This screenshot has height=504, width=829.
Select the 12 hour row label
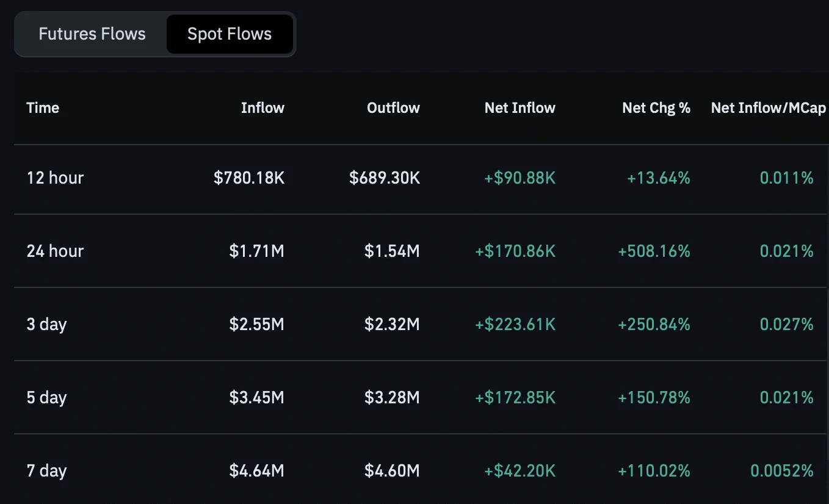55,178
